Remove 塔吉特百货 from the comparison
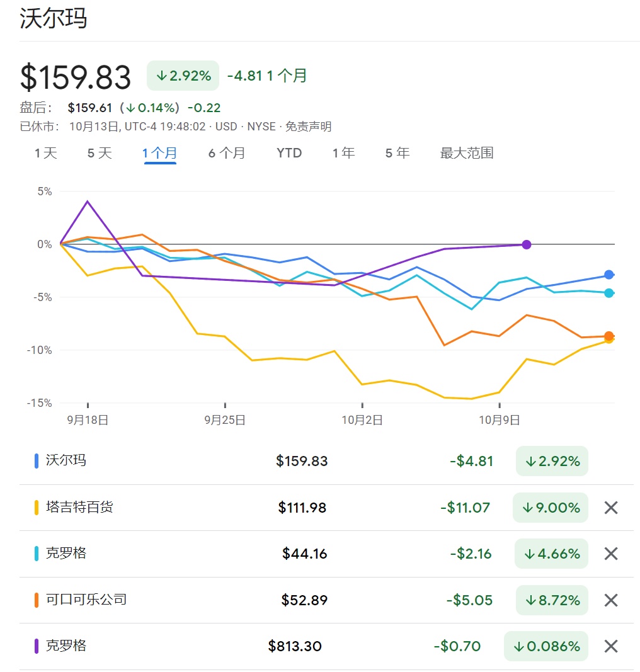640x672 pixels. [610, 508]
